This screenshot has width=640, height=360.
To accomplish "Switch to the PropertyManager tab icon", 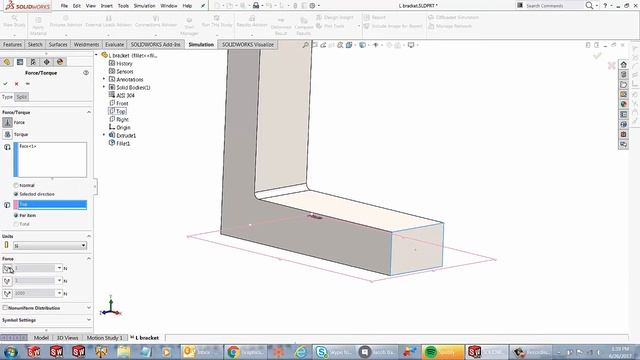I will point(20,62).
